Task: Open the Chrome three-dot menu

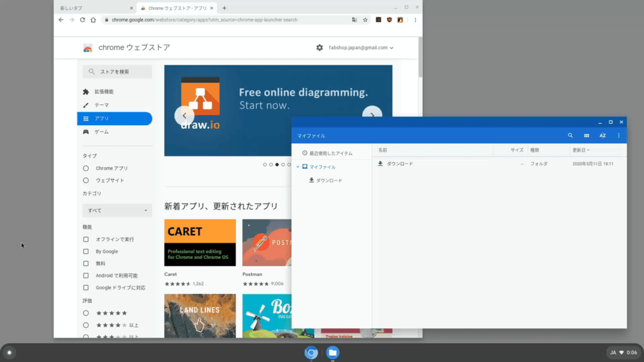Action: 415,19
